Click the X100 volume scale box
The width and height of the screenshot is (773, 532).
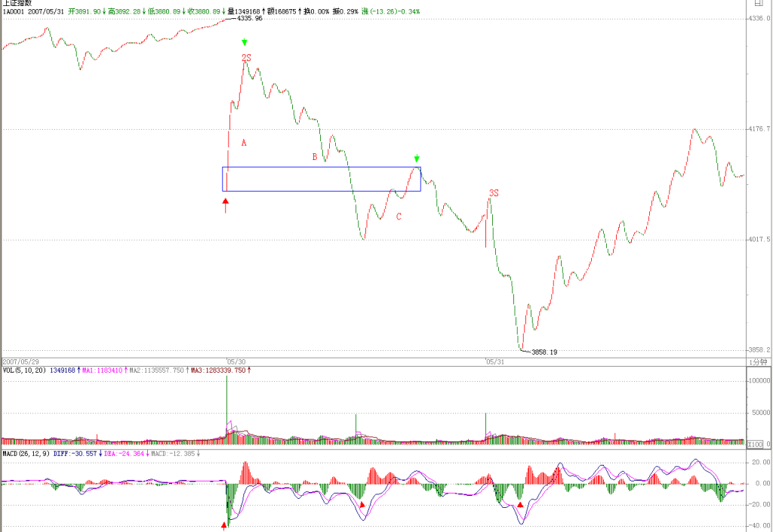(x=755, y=444)
